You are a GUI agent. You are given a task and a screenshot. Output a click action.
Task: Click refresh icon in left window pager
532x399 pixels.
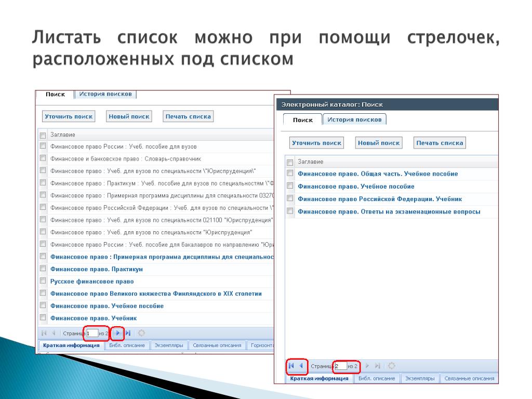(x=141, y=333)
